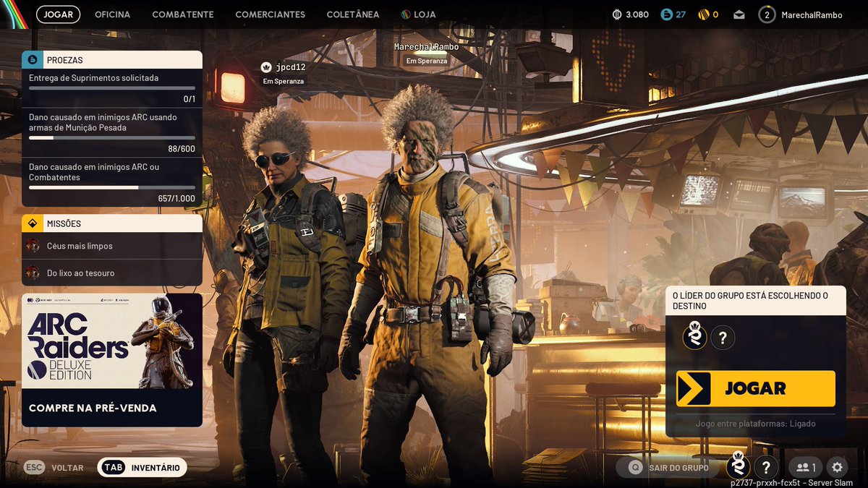Open the settings gear icon
The height and width of the screenshot is (488, 868).
pyautogui.click(x=837, y=467)
